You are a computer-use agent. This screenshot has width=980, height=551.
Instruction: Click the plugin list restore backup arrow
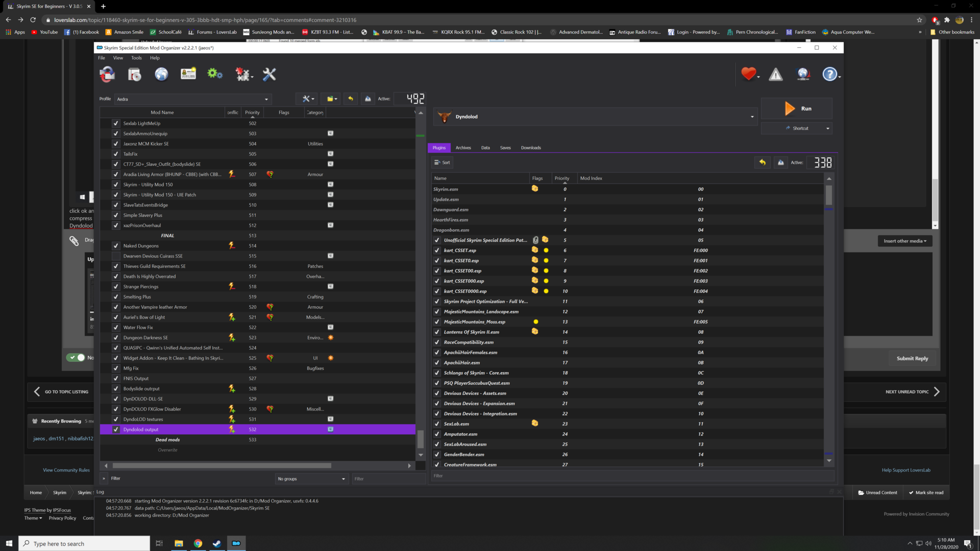[763, 163]
